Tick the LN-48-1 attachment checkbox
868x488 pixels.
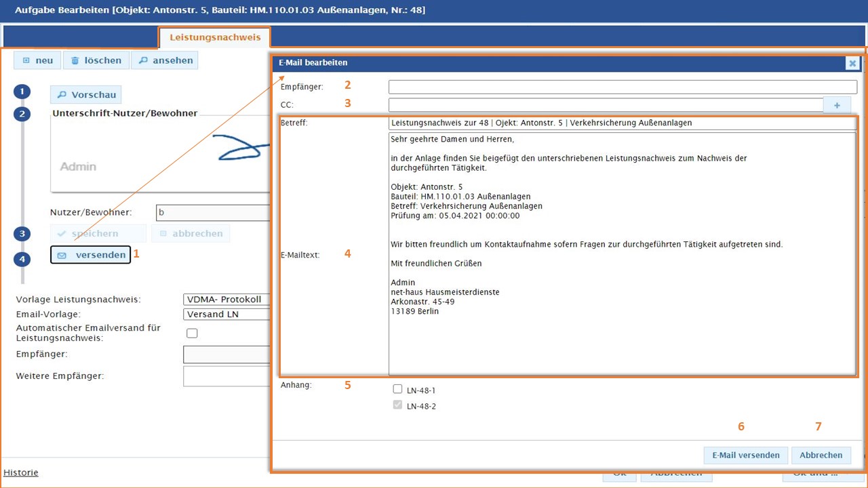pos(398,390)
